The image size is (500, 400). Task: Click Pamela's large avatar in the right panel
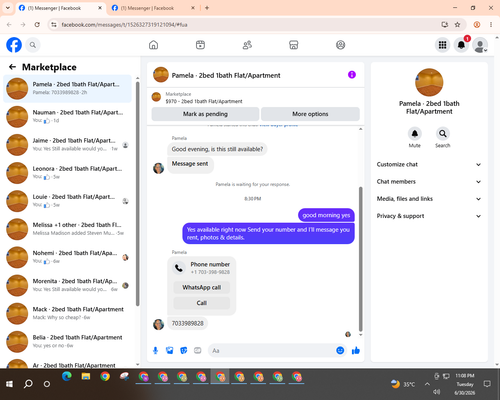pos(429,82)
